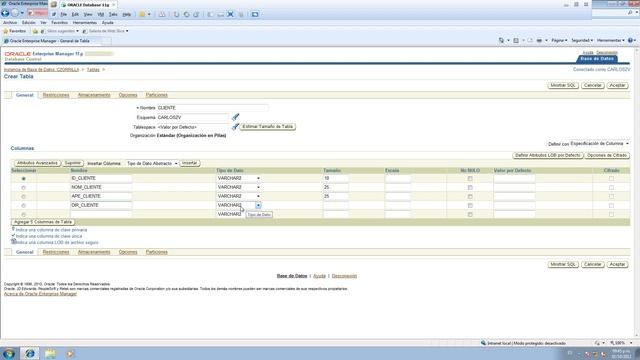Click the browser Forward arrow button

click(x=15, y=13)
